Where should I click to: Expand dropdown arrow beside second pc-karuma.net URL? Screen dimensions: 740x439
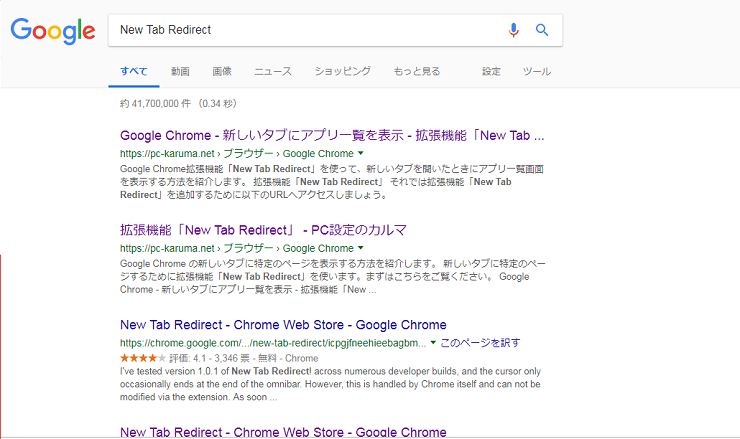[x=361, y=248]
